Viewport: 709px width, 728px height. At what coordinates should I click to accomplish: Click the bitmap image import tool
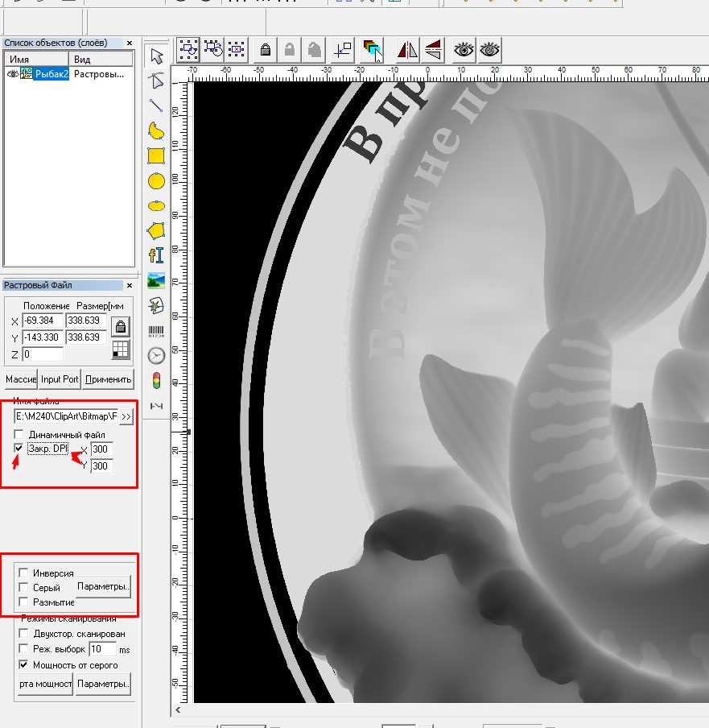pos(156,280)
